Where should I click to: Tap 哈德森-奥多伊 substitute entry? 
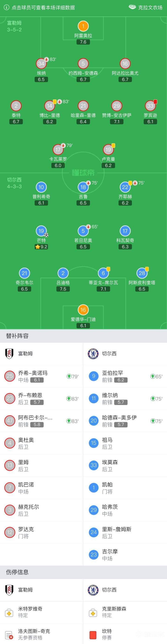pyautogui.click(x=125, y=421)
